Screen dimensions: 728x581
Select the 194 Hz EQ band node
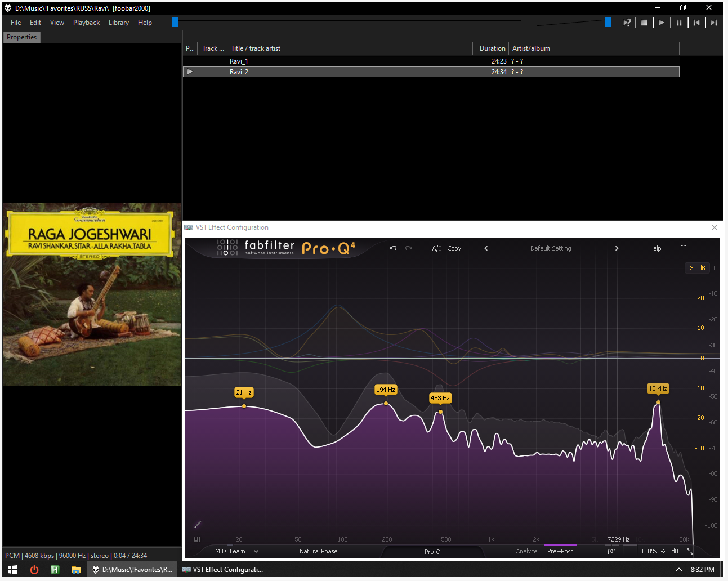(x=386, y=403)
